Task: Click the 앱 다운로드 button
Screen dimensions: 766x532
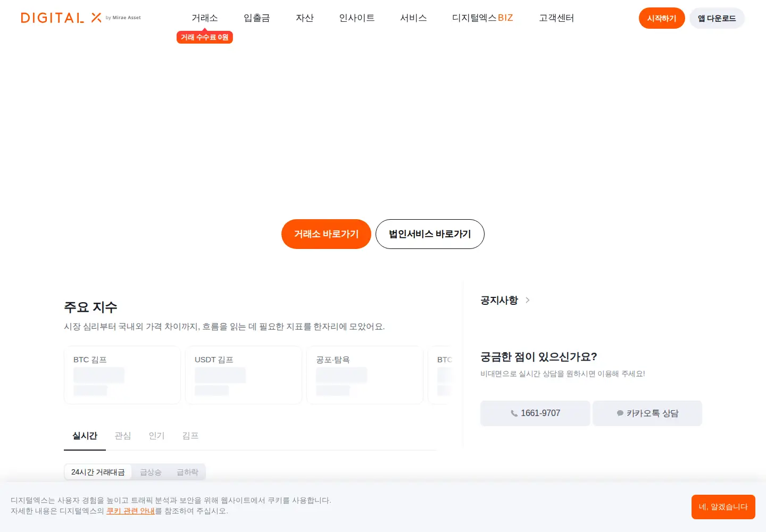Action: click(x=717, y=18)
